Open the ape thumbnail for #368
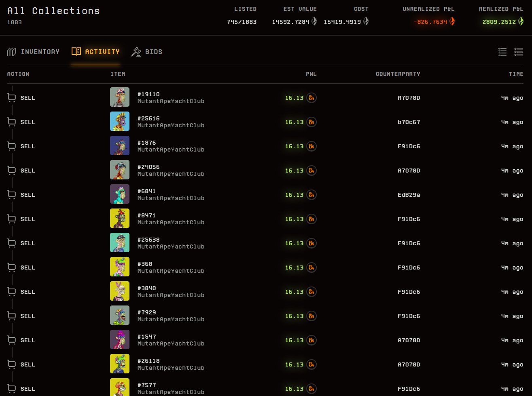The image size is (532, 396). [x=120, y=267]
